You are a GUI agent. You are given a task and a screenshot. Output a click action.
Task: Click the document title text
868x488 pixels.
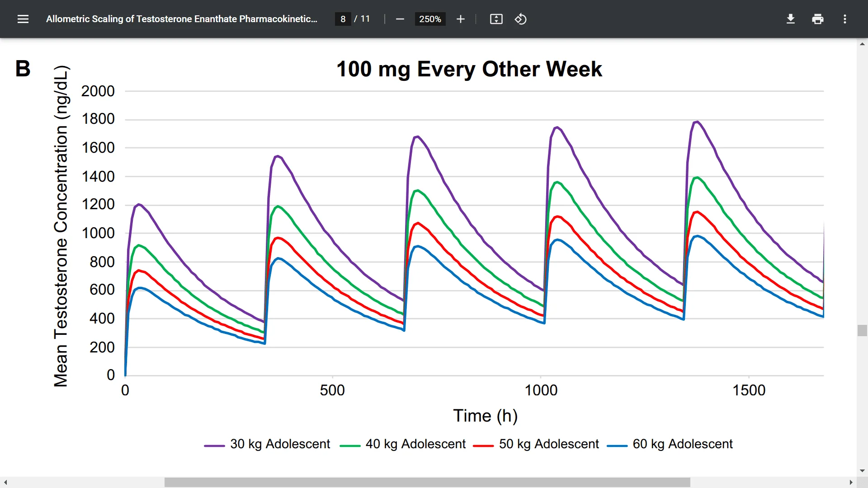182,19
